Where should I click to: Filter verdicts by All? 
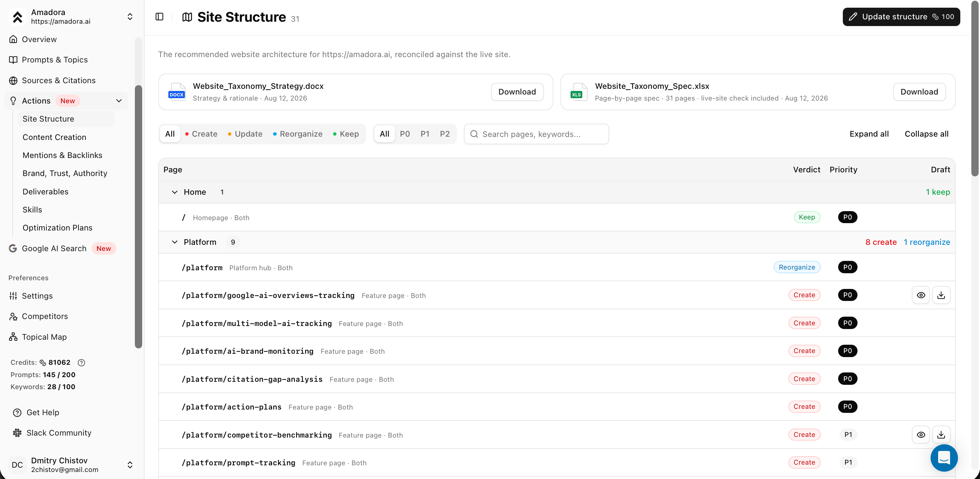tap(170, 134)
